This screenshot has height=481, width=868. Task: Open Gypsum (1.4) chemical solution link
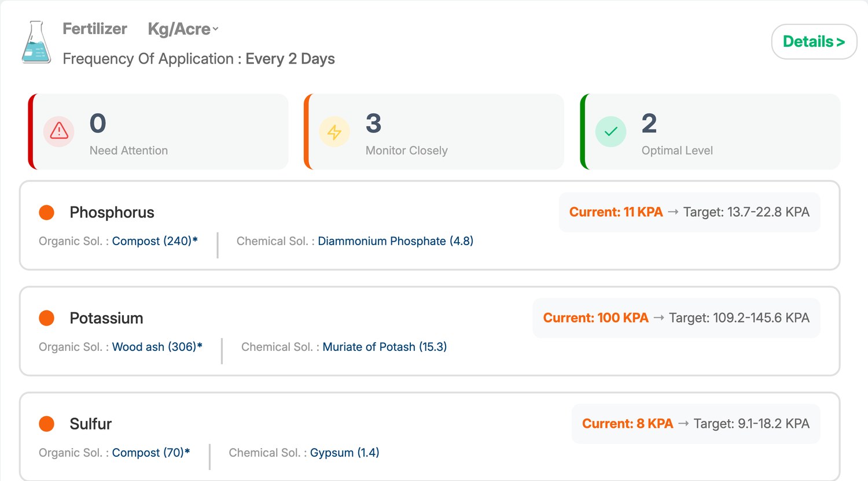point(344,453)
